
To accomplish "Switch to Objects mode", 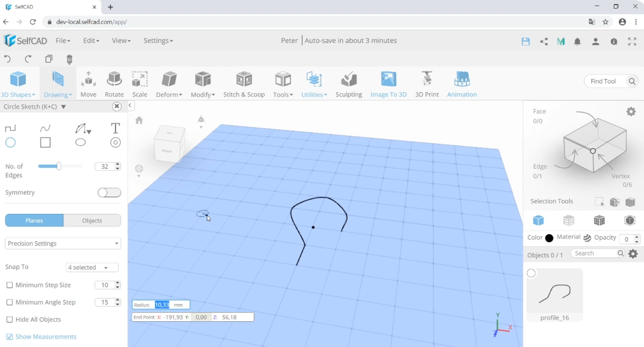I will 92,220.
